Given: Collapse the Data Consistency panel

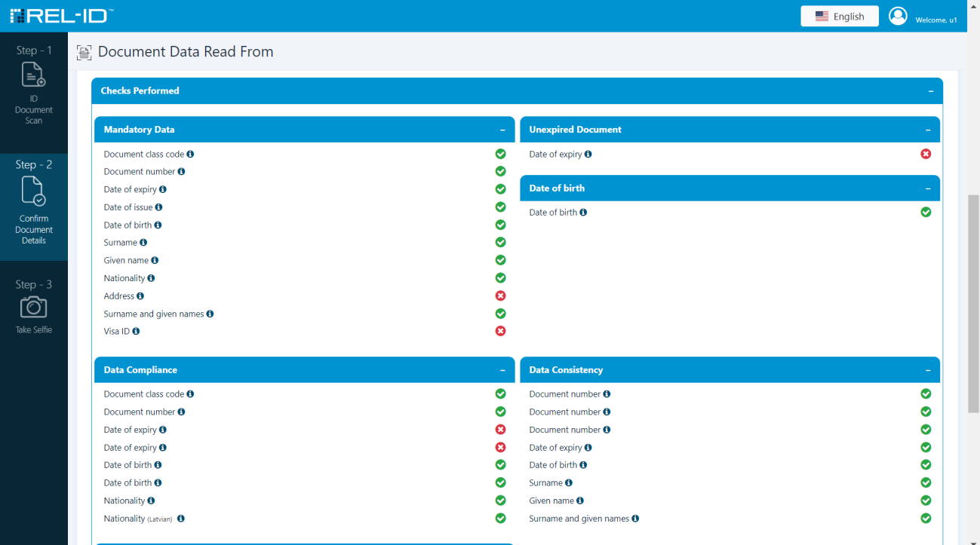Looking at the screenshot, I should pos(928,370).
